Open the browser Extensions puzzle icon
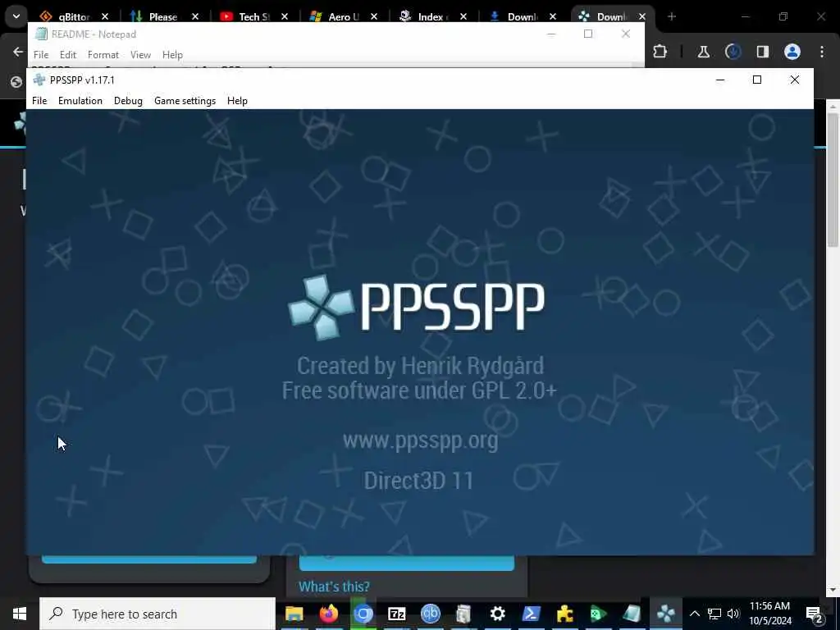 (x=660, y=52)
